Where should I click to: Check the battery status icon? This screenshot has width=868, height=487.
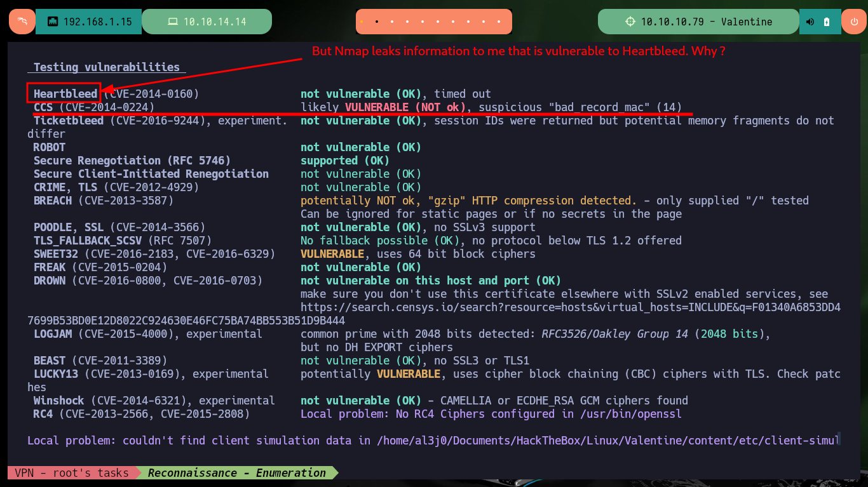(827, 22)
